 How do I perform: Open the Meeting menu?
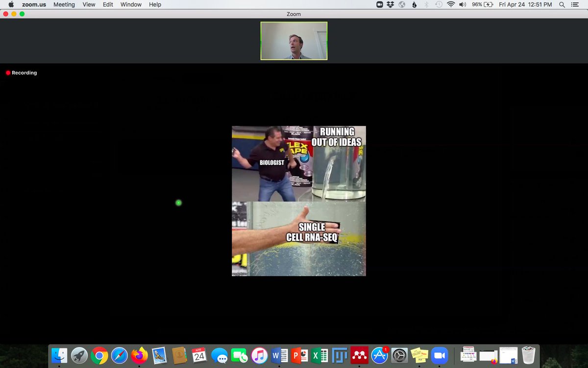coord(64,4)
